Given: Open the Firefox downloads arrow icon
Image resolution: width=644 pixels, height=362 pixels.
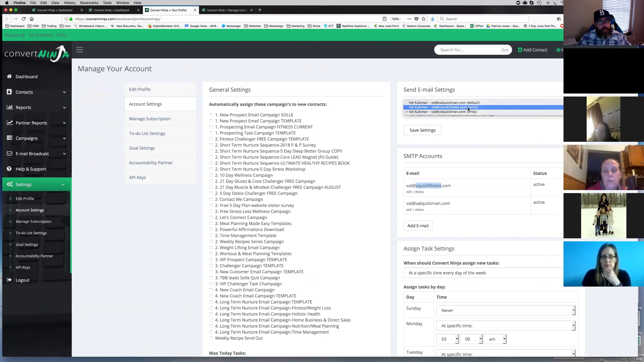Looking at the screenshot, I should pos(432,19).
